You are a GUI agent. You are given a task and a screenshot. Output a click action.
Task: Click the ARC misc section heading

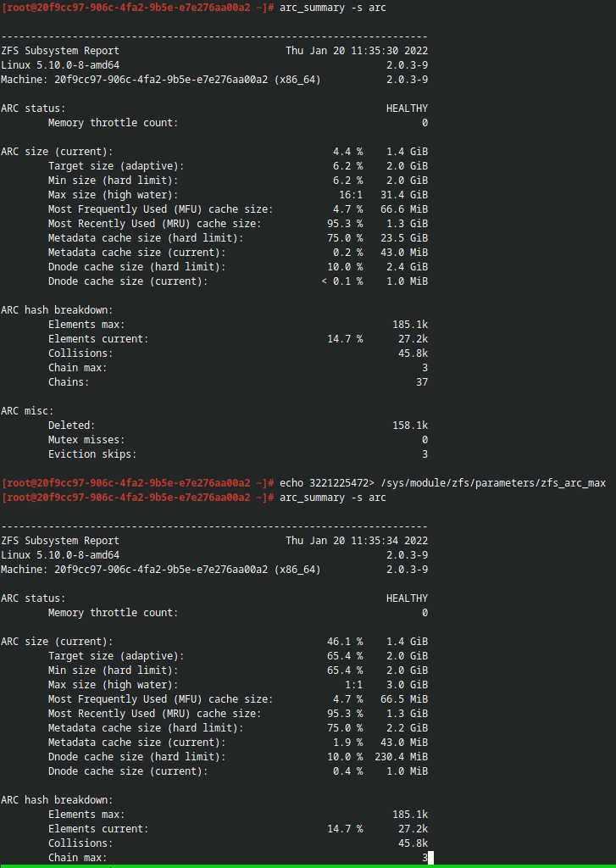tap(28, 411)
